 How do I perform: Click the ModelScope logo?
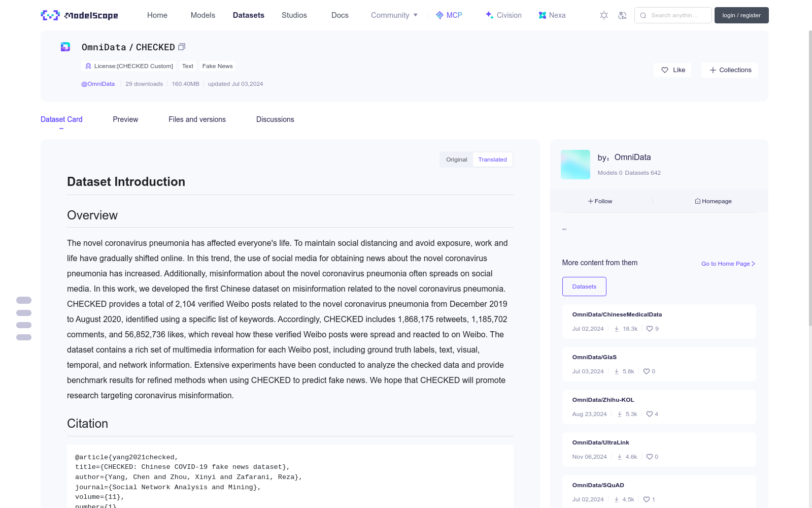pyautogui.click(x=79, y=15)
